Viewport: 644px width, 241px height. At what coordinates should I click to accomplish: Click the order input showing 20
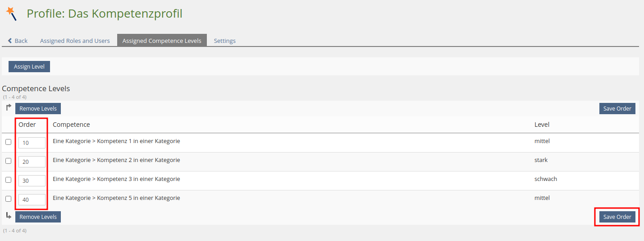[32, 162]
